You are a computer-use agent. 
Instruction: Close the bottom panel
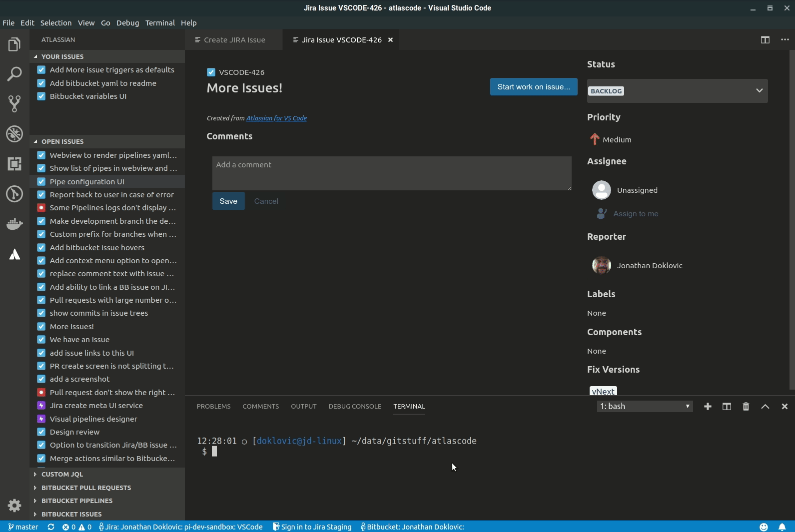click(785, 407)
